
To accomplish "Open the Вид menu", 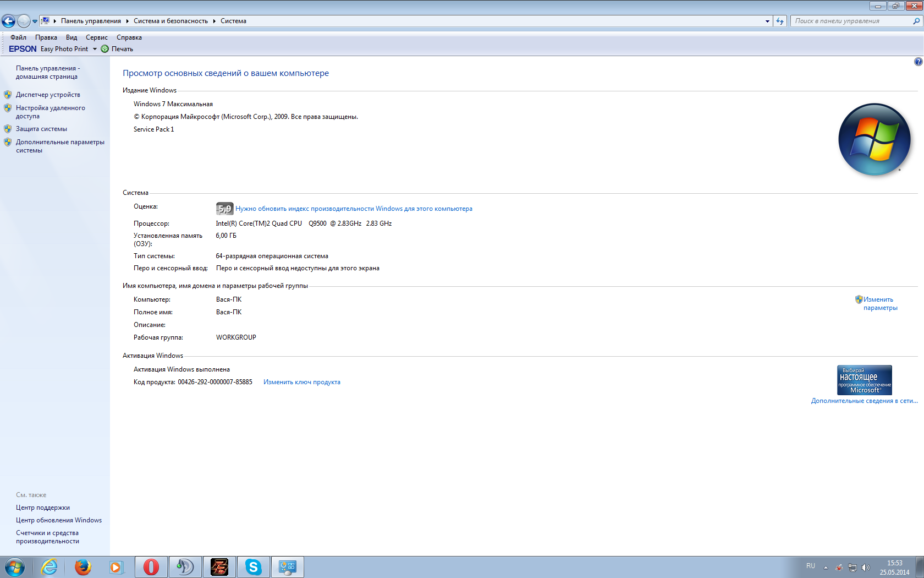I will point(71,37).
